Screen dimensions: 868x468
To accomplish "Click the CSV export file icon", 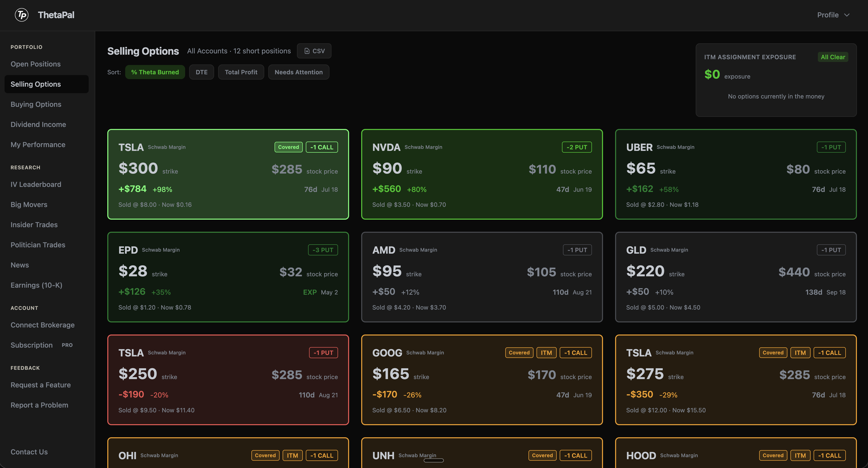I will [x=307, y=51].
